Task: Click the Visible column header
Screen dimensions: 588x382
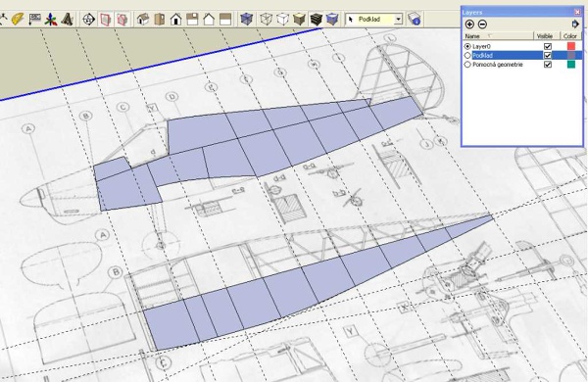Action: coord(545,36)
